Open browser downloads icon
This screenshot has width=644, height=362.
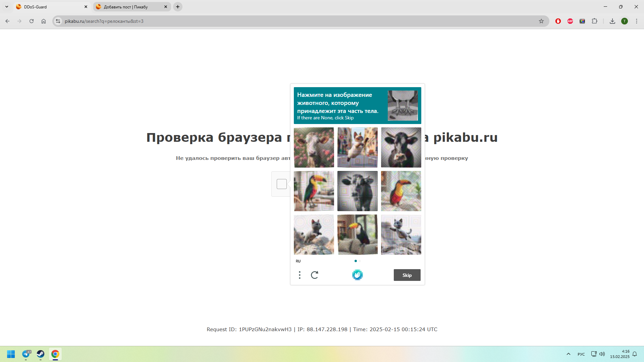coord(612,21)
